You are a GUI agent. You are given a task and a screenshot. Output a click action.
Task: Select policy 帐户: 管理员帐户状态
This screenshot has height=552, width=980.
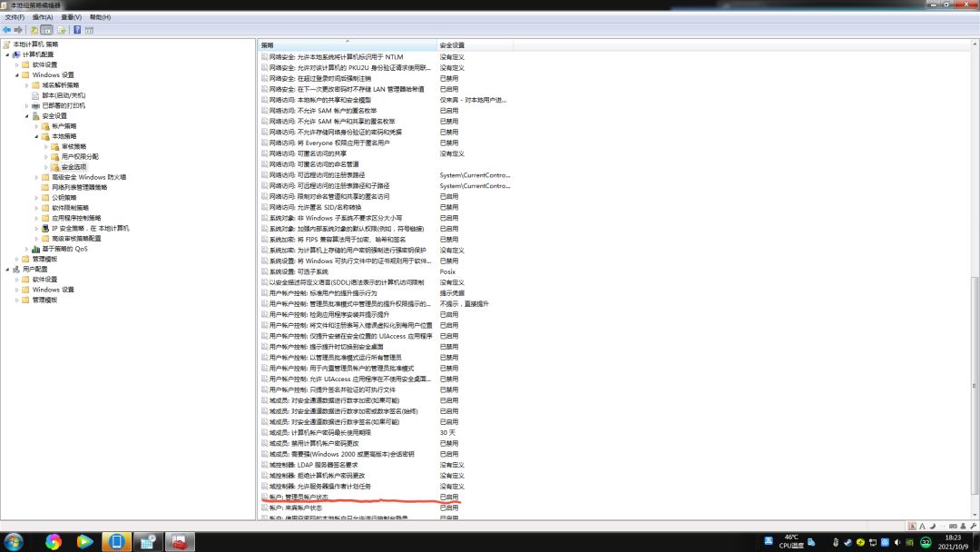[x=299, y=497]
